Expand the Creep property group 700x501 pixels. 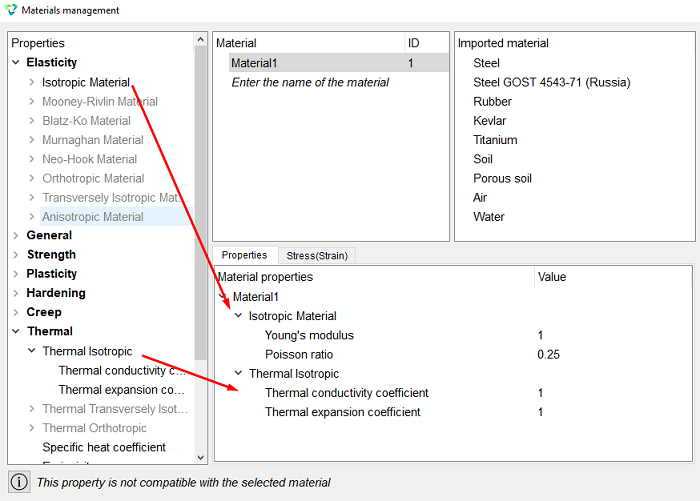click(x=16, y=312)
